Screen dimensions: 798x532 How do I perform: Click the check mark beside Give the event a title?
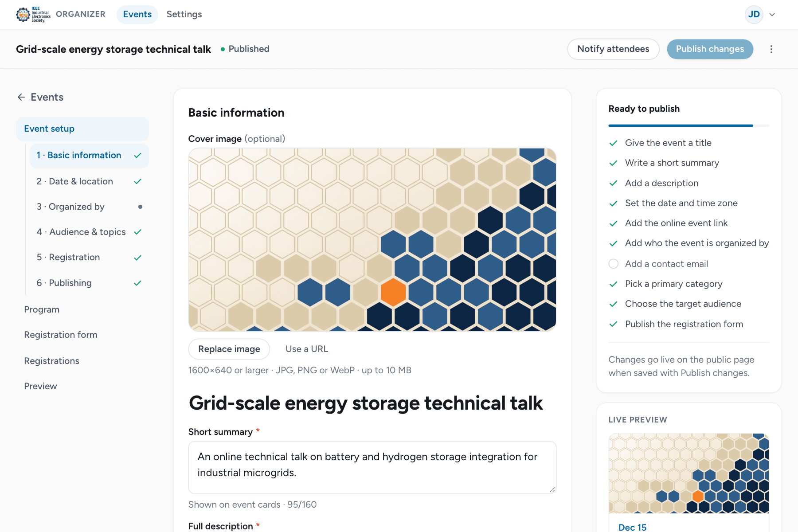click(614, 143)
